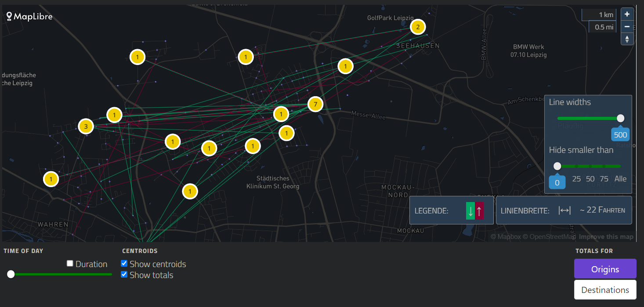Zoom in with the map plus button

coord(627,14)
